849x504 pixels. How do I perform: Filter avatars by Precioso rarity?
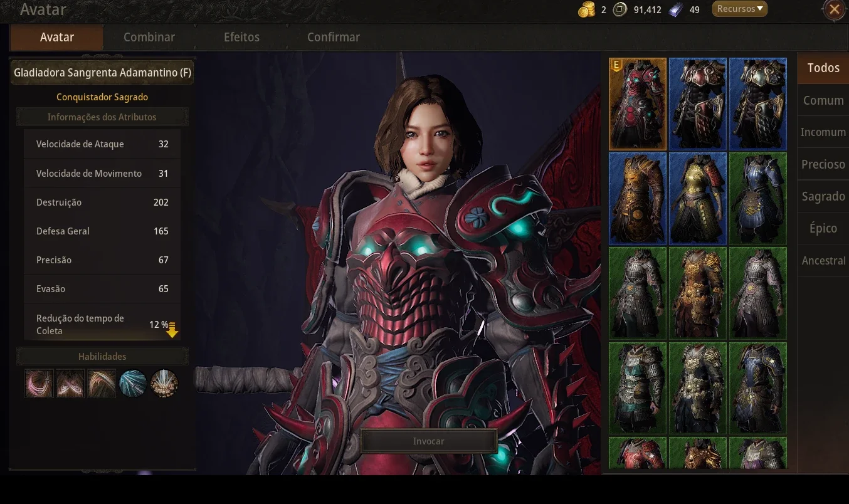tap(823, 164)
